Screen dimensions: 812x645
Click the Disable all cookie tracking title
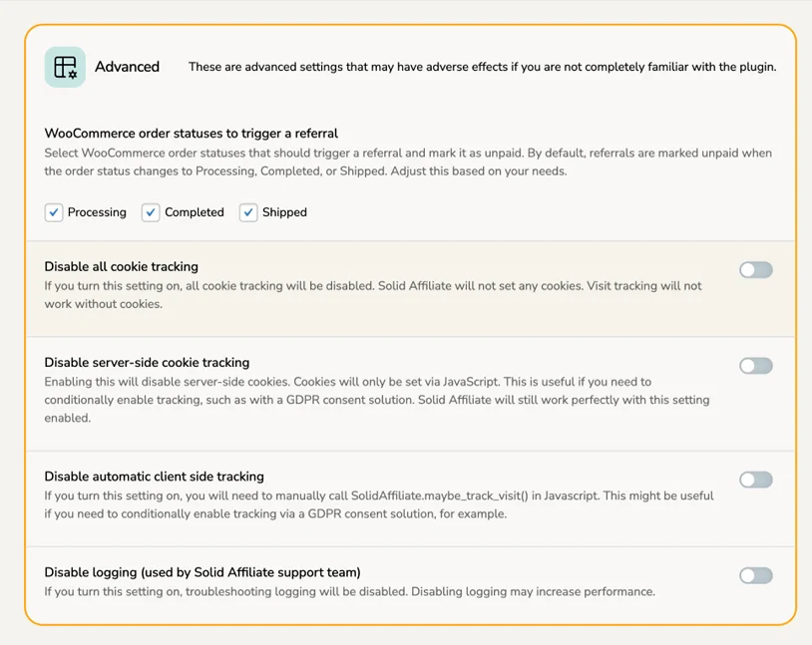(x=121, y=266)
